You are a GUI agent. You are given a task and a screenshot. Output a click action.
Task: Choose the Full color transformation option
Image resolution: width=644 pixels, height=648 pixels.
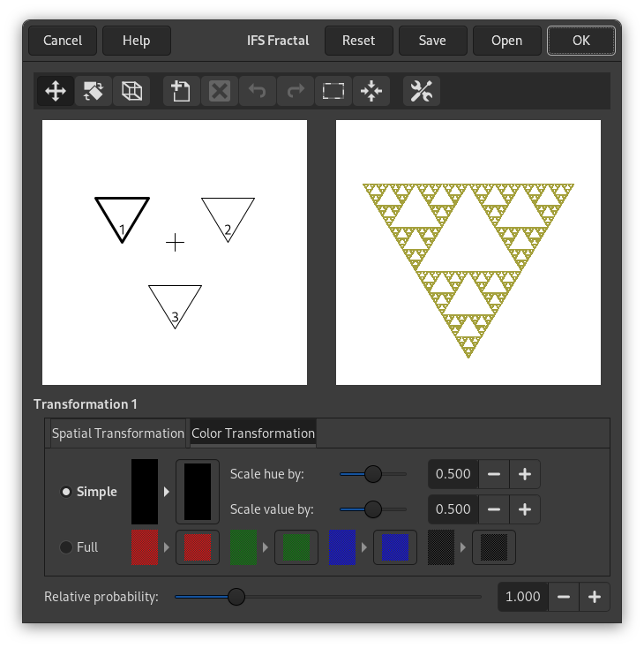pyautogui.click(x=66, y=547)
